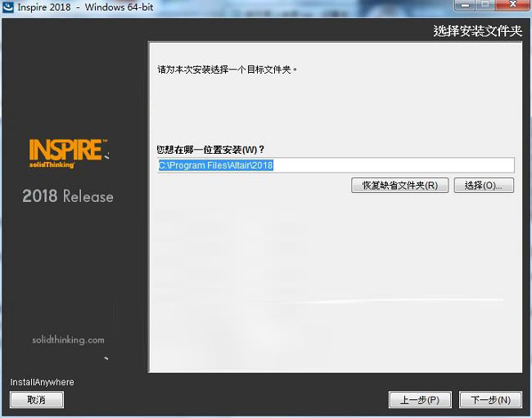Close the Inspire 2018 installer window
Image resolution: width=532 pixels, height=418 pixels.
pos(512,5)
